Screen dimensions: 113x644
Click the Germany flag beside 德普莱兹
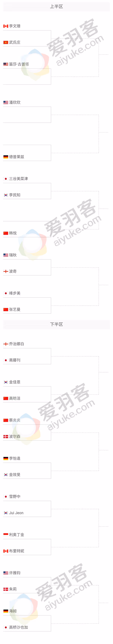6,157
